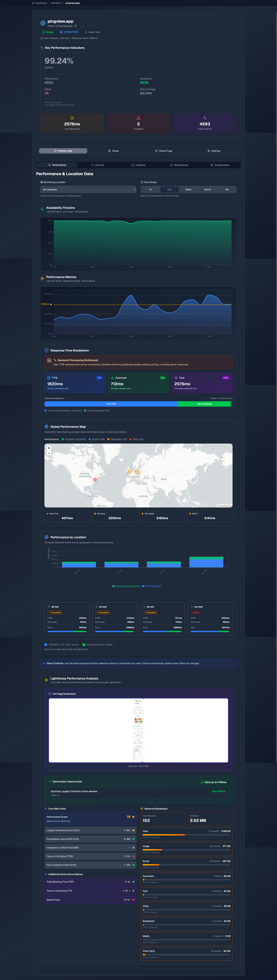Zoom out the map with minus button

click(x=49, y=453)
